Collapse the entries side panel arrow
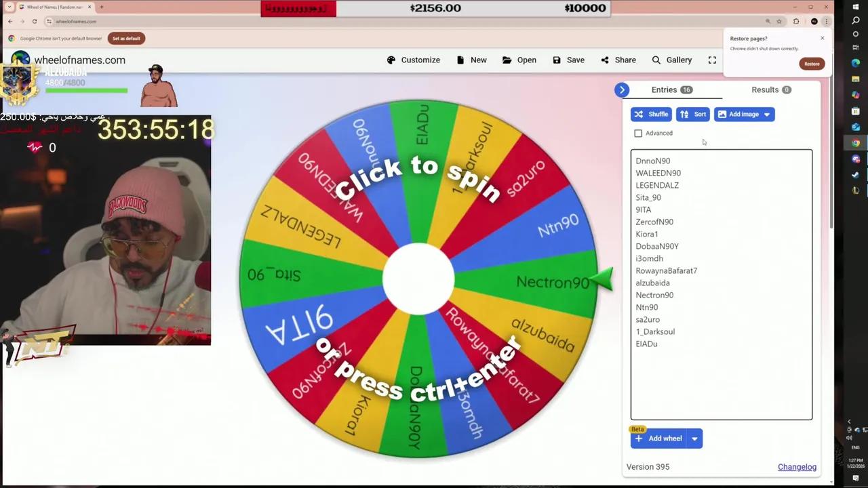868x488 pixels. coord(622,89)
